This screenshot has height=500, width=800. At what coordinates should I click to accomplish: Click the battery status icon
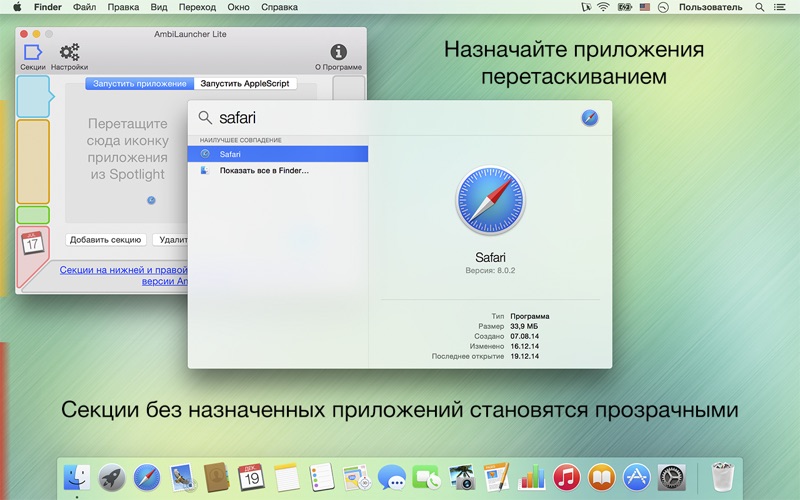(x=624, y=7)
